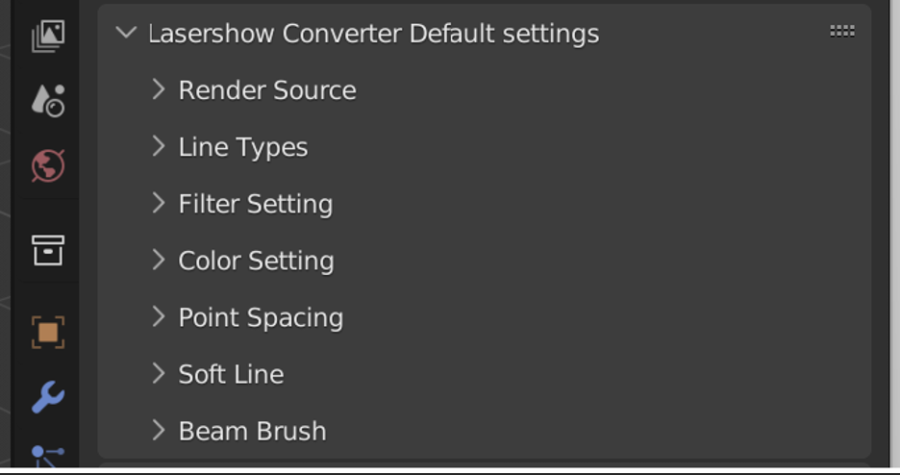Click the chevron arrow beside Soft Line
The image size is (900, 475).
point(158,374)
